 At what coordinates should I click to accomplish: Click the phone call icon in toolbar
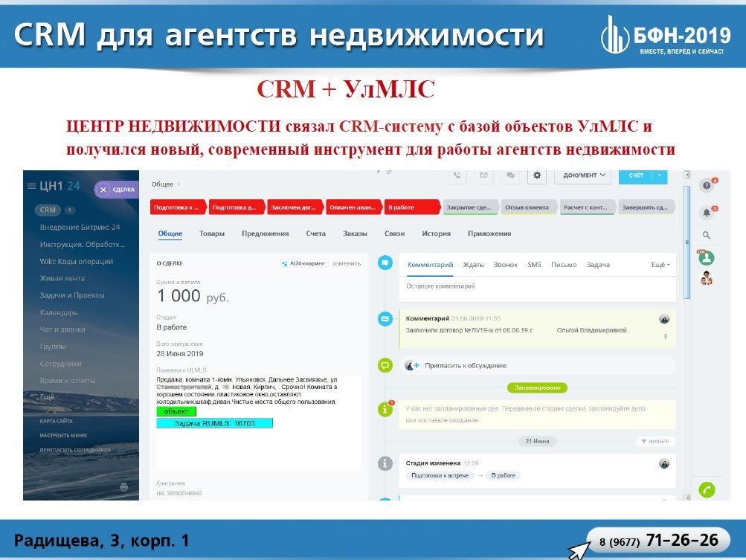(457, 176)
